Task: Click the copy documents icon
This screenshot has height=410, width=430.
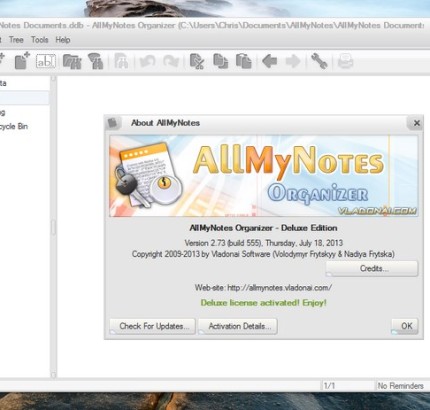Action: [221, 61]
